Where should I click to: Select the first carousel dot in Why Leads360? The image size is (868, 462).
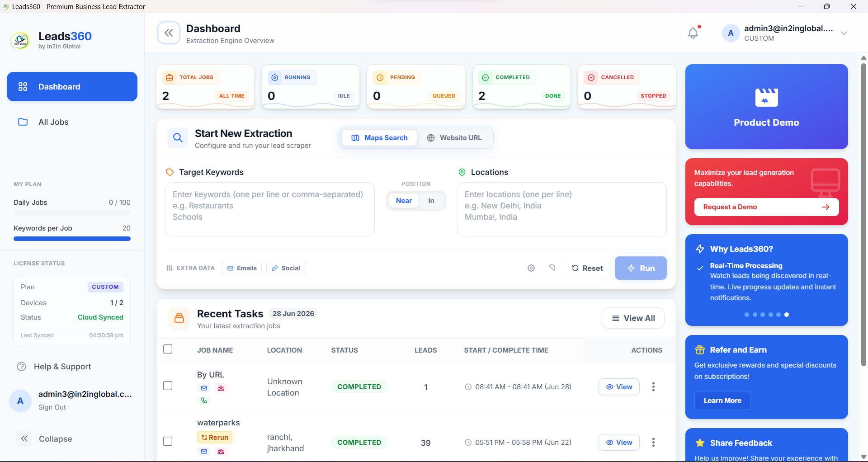pyautogui.click(x=747, y=315)
